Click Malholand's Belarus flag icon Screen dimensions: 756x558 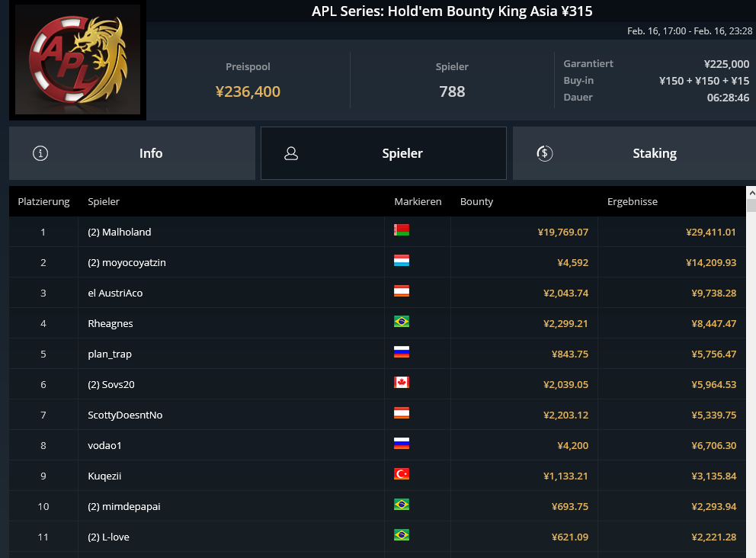[x=402, y=230]
